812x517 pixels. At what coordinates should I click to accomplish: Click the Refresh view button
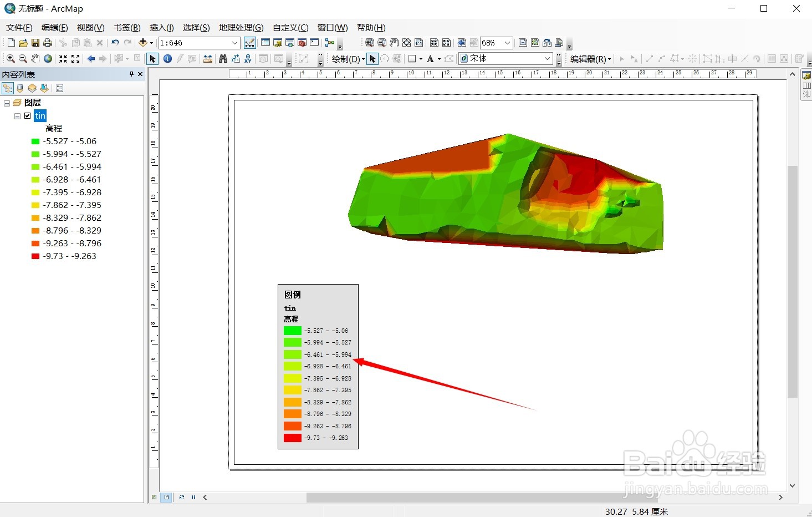(x=182, y=497)
